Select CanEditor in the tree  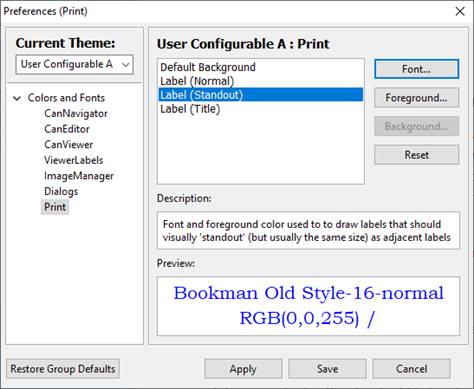click(67, 129)
